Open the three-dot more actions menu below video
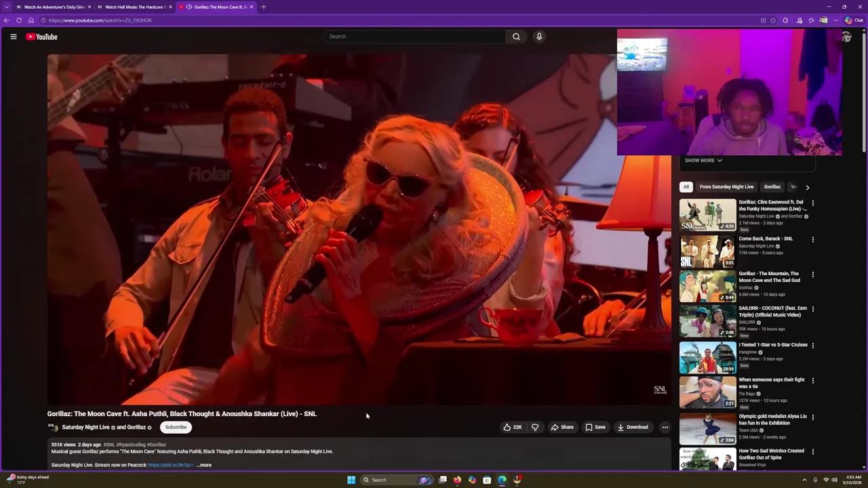The image size is (868, 488). 665,427
